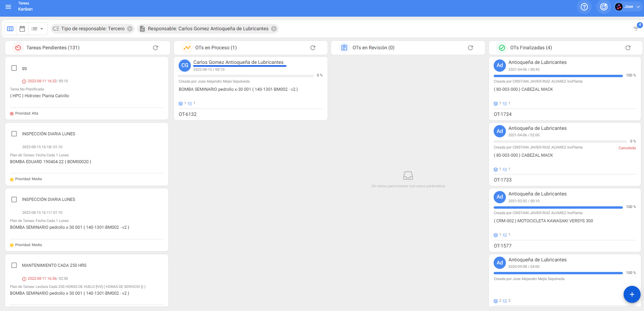Screen dimensions: 644x311
Task: Switch to calendar view icon
Action: point(22,29)
